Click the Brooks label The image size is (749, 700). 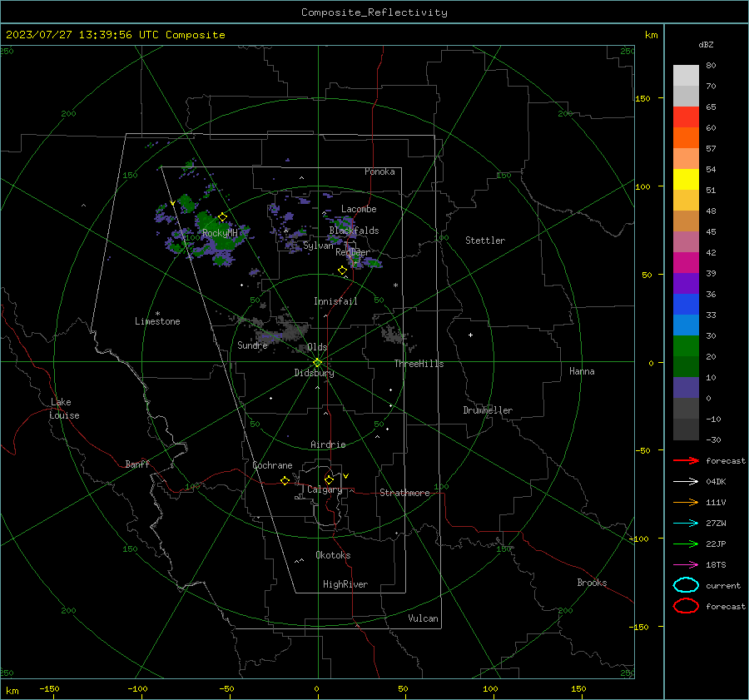(592, 583)
